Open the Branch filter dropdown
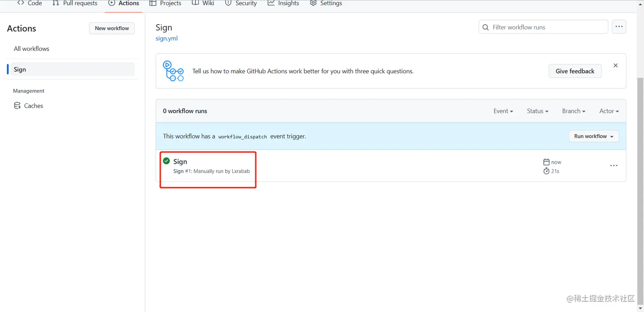 click(574, 111)
